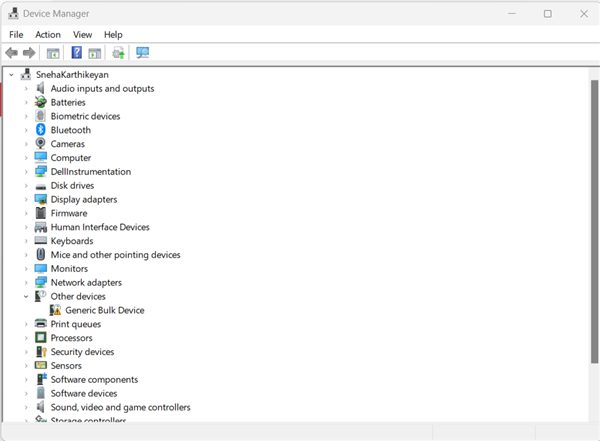This screenshot has width=600, height=441.
Task: Collapse the Other devices category
Action: (x=26, y=296)
